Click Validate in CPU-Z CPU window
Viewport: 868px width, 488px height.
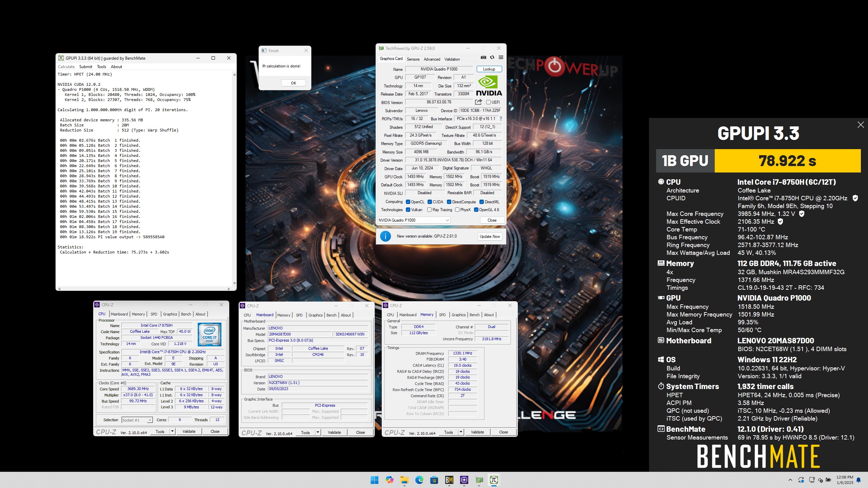(x=189, y=431)
